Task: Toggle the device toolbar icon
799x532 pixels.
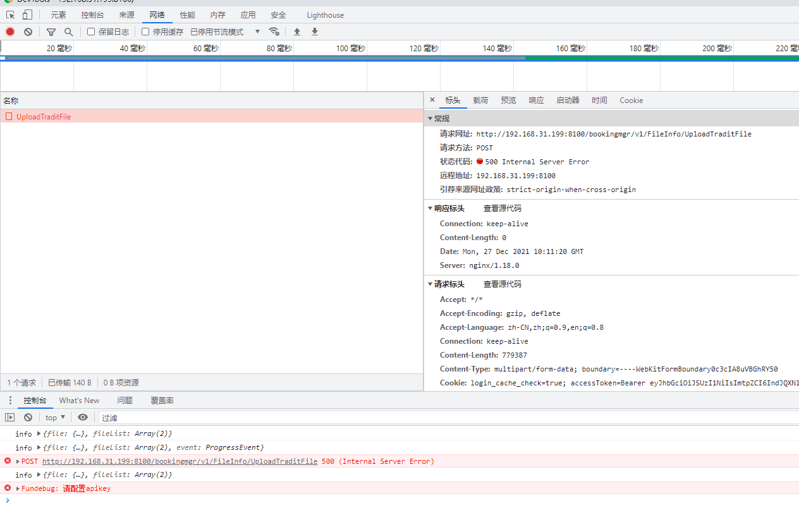Action: [27, 15]
